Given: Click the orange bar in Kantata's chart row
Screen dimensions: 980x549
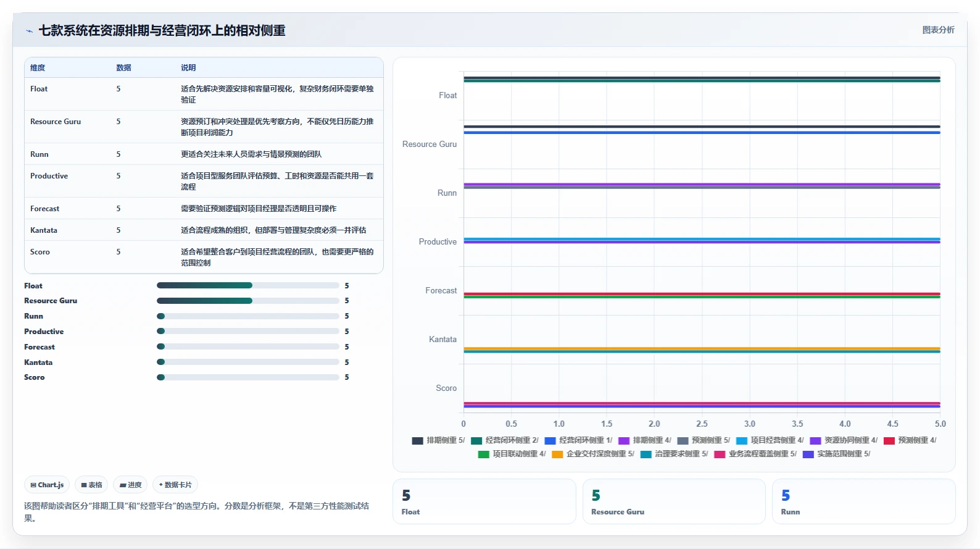Looking at the screenshot, I should tap(702, 348).
